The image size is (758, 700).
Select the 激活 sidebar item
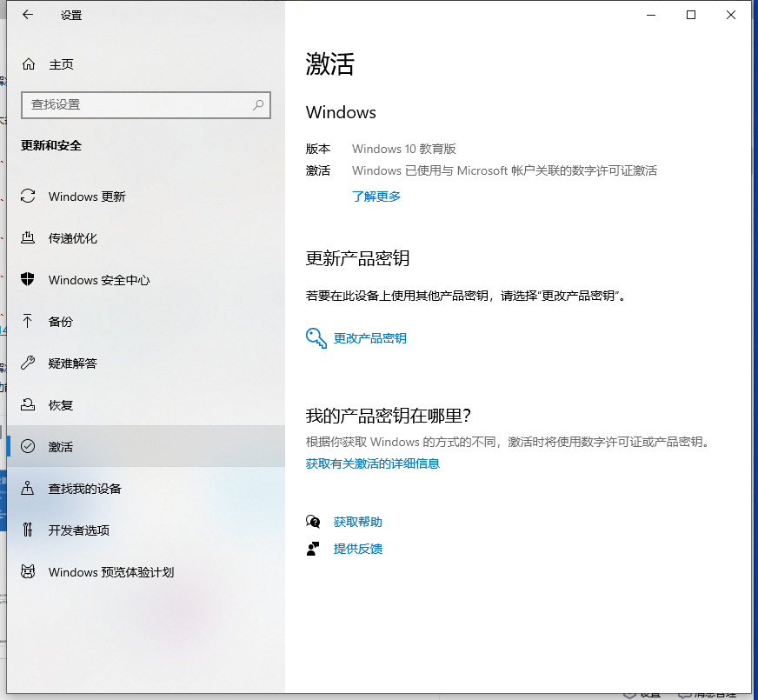coord(61,447)
